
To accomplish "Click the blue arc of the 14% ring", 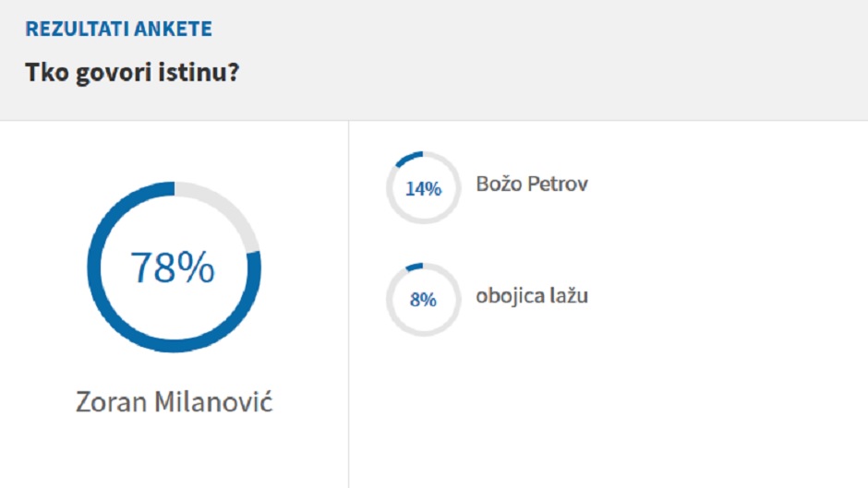I will [x=408, y=157].
